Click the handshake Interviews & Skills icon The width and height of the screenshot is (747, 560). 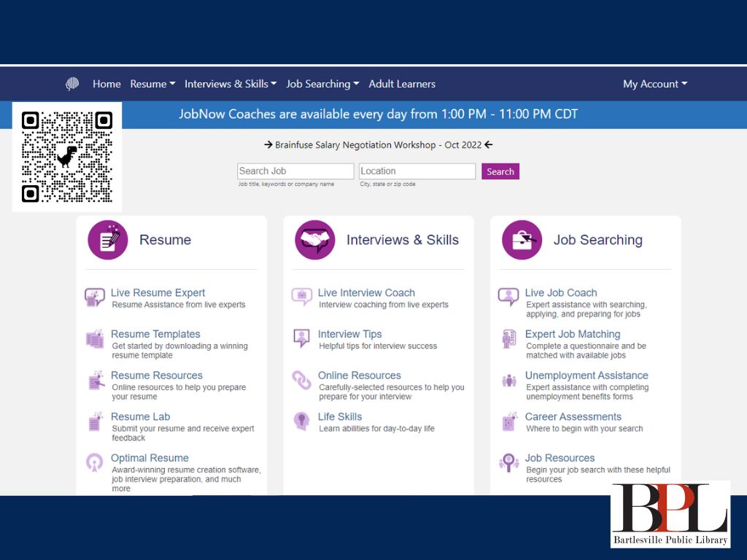[x=315, y=239]
